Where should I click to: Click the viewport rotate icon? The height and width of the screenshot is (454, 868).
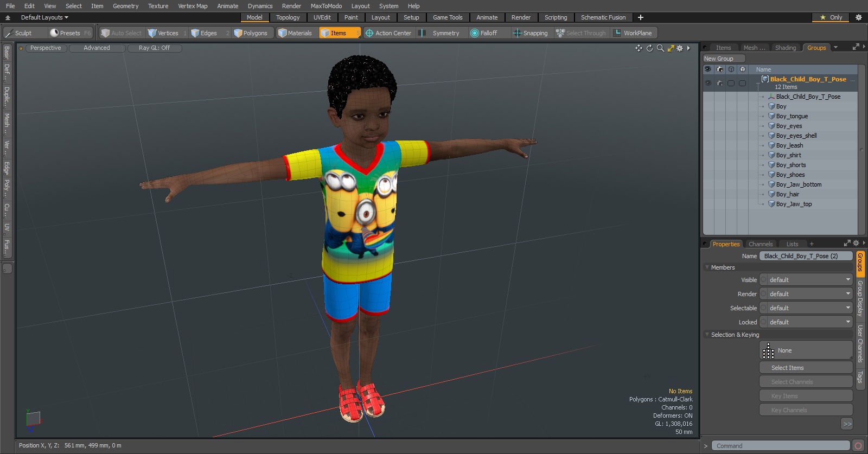pyautogui.click(x=649, y=48)
